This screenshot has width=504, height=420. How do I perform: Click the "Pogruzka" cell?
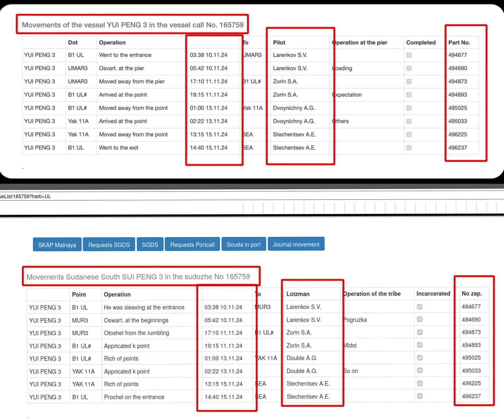pos(355,320)
